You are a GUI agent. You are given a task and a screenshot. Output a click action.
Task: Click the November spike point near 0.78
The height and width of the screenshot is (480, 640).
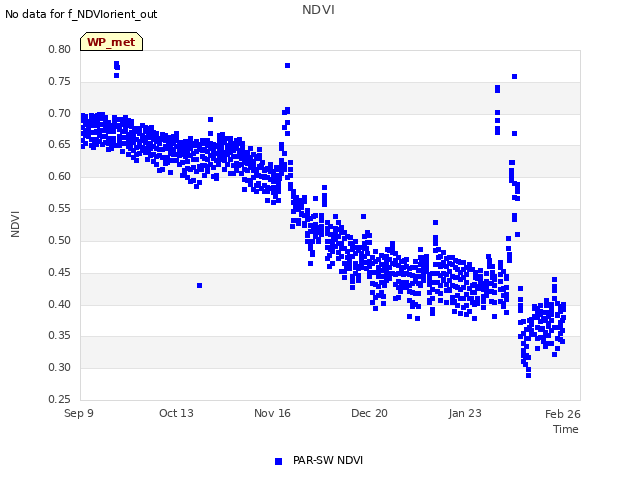(x=287, y=66)
